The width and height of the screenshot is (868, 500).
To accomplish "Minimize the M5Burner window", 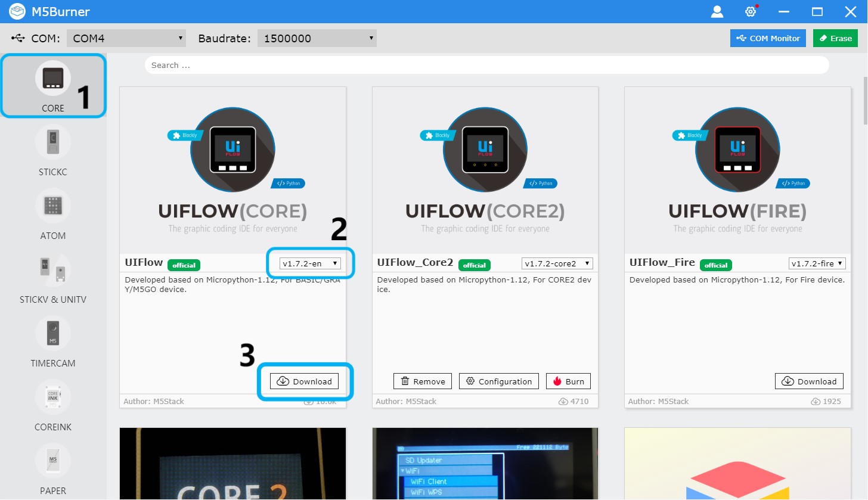I will pos(784,12).
